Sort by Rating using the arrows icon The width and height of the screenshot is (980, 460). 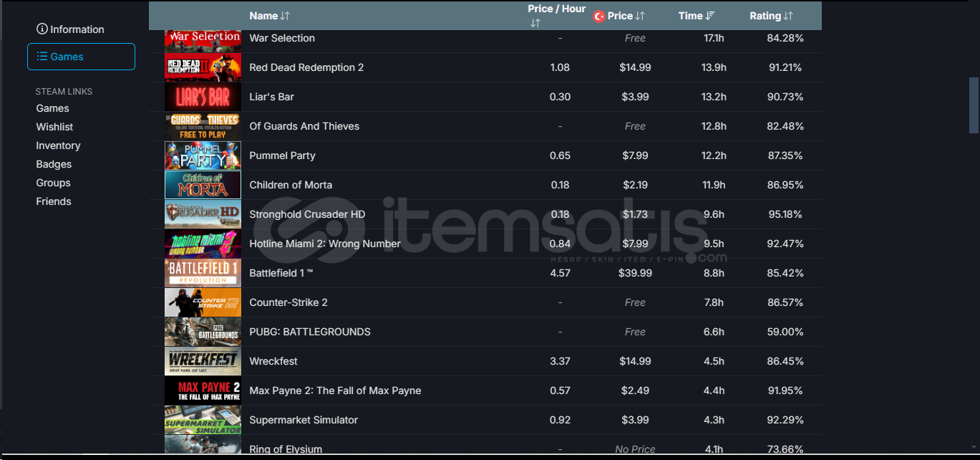coord(788,16)
